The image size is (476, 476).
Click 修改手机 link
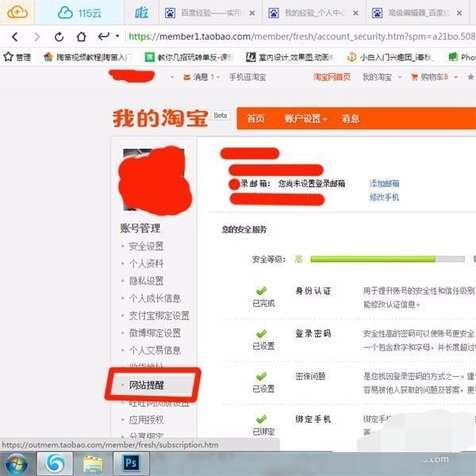click(384, 198)
